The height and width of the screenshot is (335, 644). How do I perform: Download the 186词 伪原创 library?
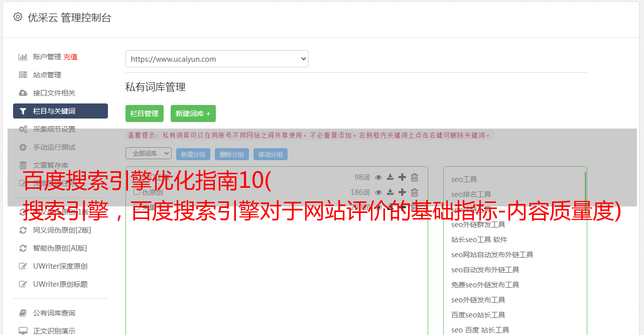click(391, 192)
